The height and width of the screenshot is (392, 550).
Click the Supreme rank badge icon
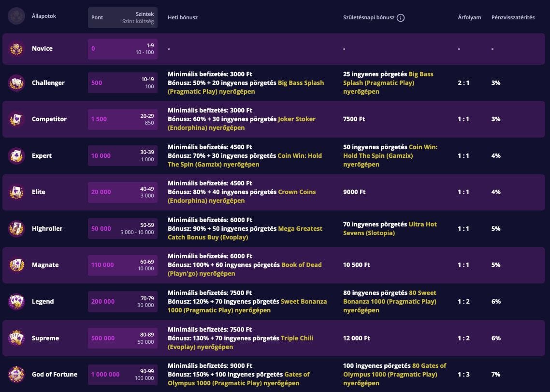pyautogui.click(x=16, y=338)
